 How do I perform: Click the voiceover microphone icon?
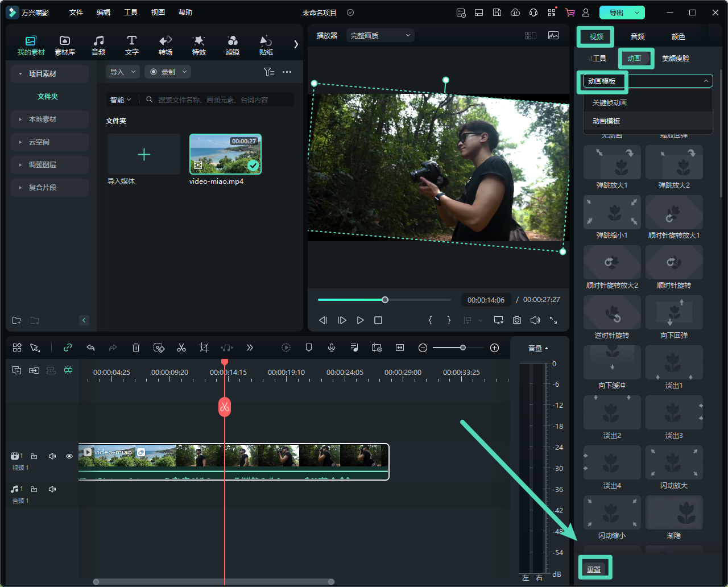point(332,348)
